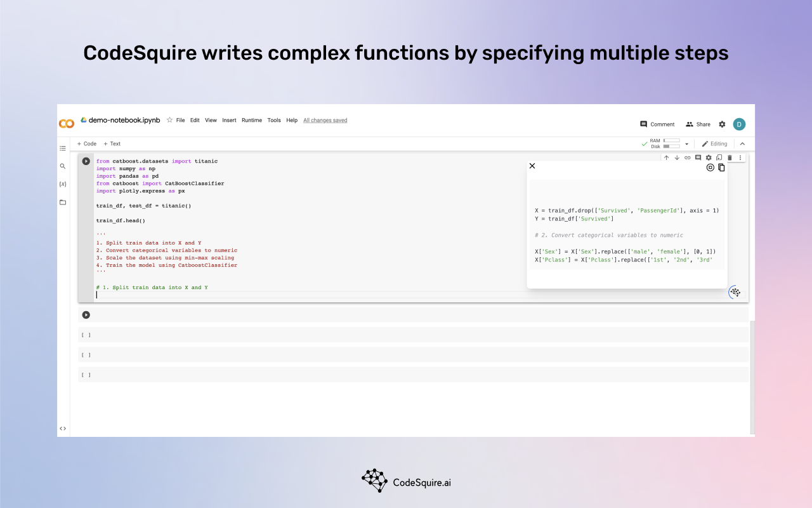812x508 pixels.
Task: Click inside the fourth empty cell
Action: point(413,355)
